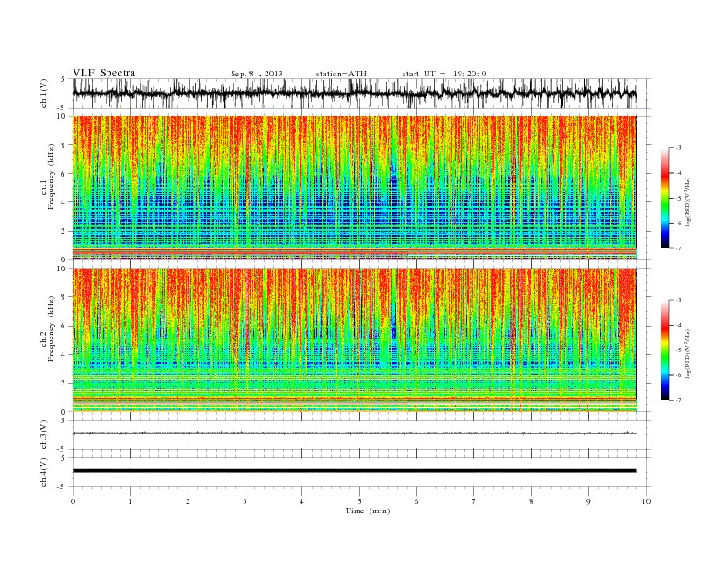Viewport: 728px width, 563px height.
Task: Click the ch.2 spectrogram panel
Action: tap(355, 339)
